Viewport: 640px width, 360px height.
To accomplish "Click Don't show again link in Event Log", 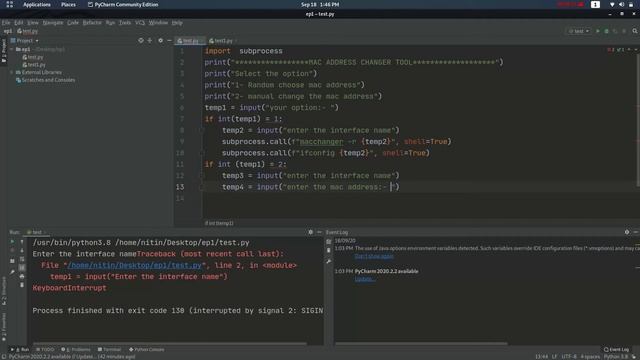I will [374, 256].
